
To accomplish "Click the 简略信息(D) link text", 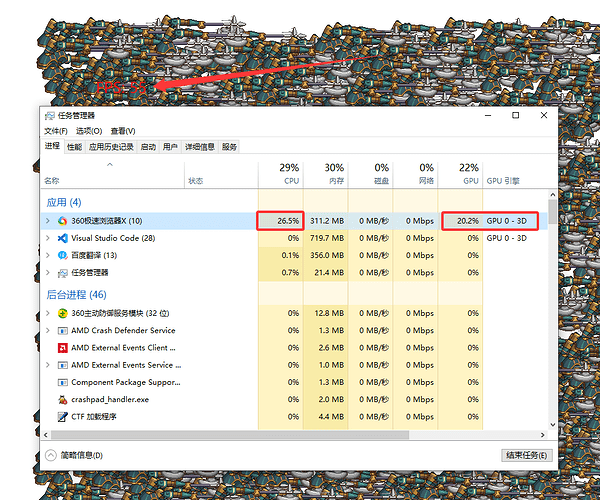I will [x=82, y=455].
